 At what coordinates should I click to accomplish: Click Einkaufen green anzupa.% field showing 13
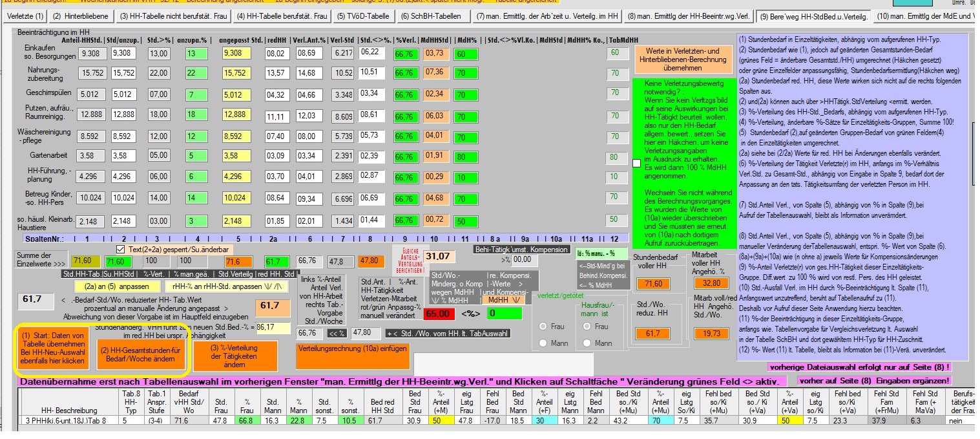[x=196, y=53]
